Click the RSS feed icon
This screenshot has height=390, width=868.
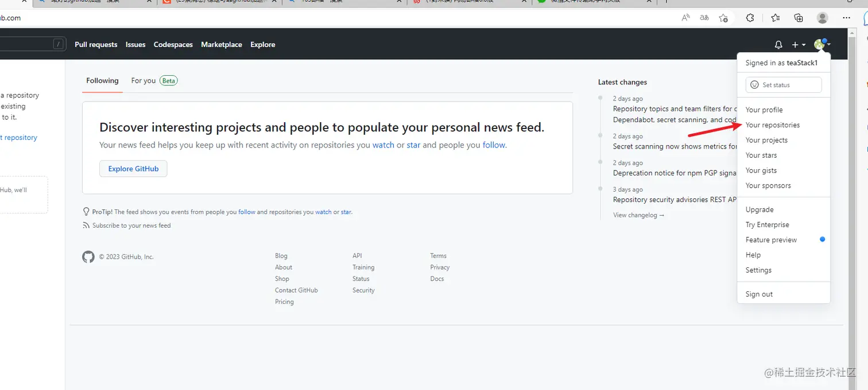(86, 225)
